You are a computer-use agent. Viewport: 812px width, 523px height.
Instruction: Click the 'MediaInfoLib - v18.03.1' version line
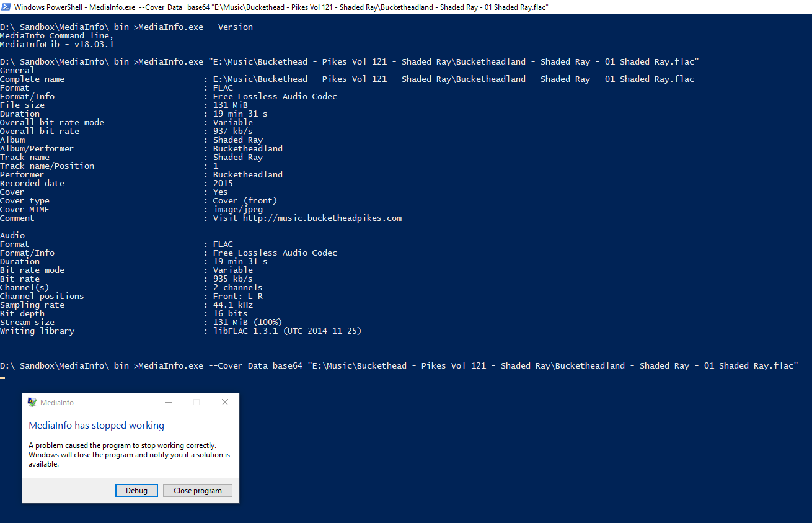click(x=57, y=45)
